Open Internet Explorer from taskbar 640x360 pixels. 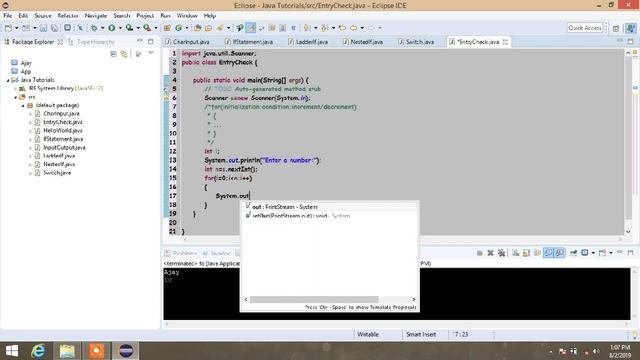38,351
